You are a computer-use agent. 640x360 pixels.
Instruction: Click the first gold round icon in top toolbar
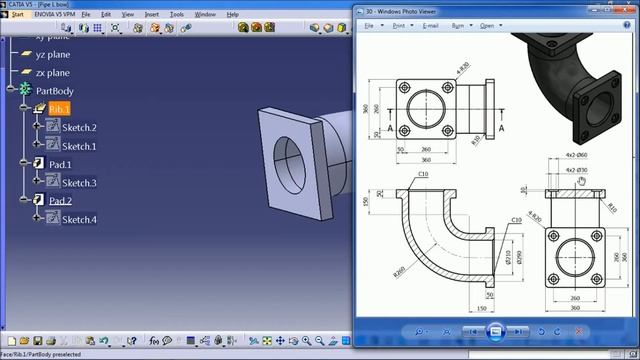click(x=243, y=27)
